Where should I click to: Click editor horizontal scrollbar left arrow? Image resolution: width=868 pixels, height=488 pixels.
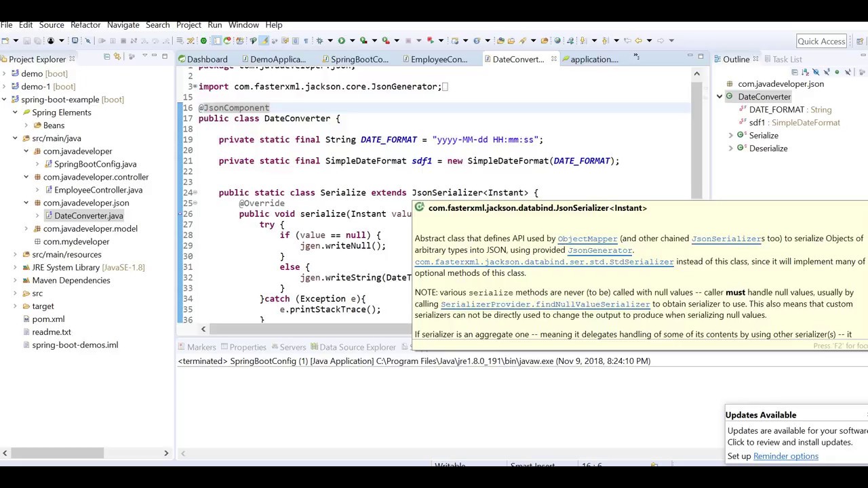(203, 329)
